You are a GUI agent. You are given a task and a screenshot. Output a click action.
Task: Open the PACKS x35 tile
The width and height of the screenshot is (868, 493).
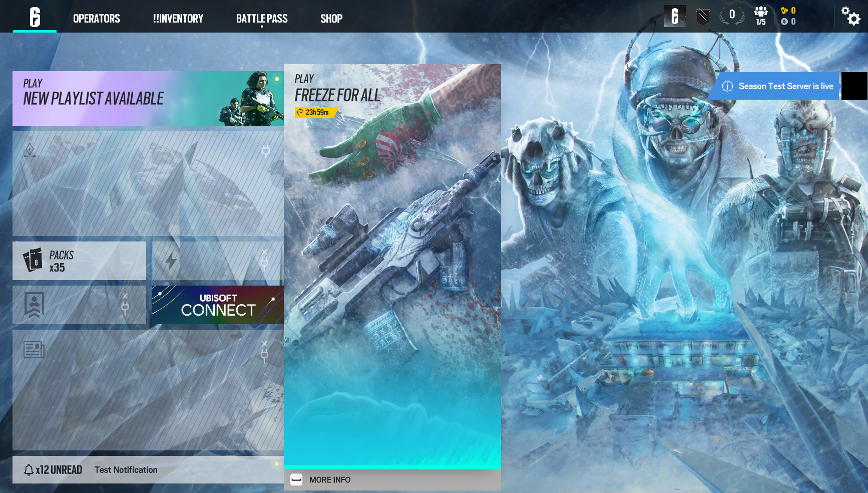(x=79, y=261)
